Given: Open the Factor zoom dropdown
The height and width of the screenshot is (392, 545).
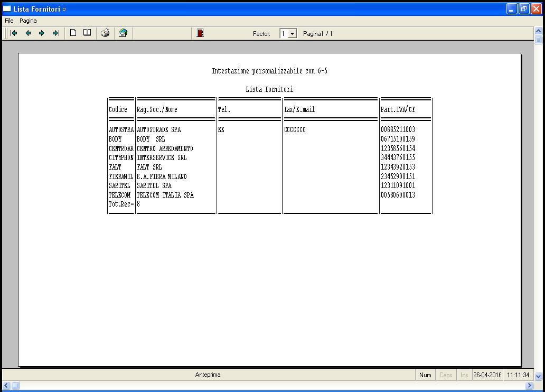Looking at the screenshot, I should click(293, 34).
